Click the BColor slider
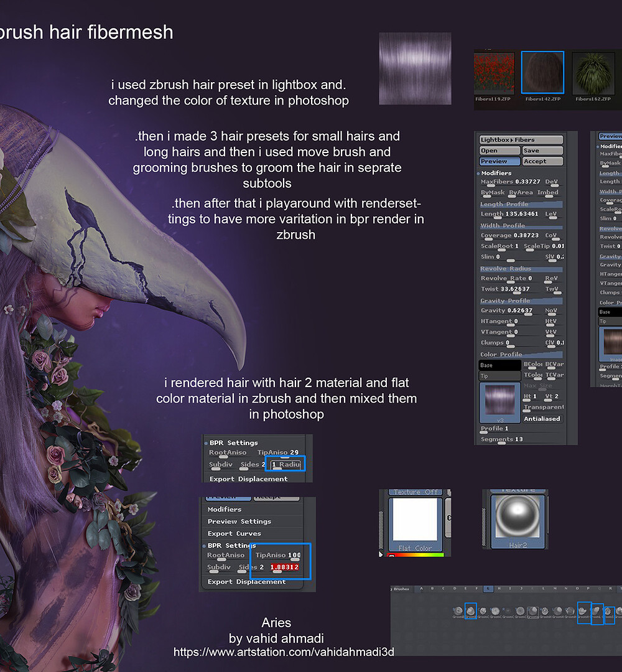Screen dimensions: 622x672 pos(533,365)
